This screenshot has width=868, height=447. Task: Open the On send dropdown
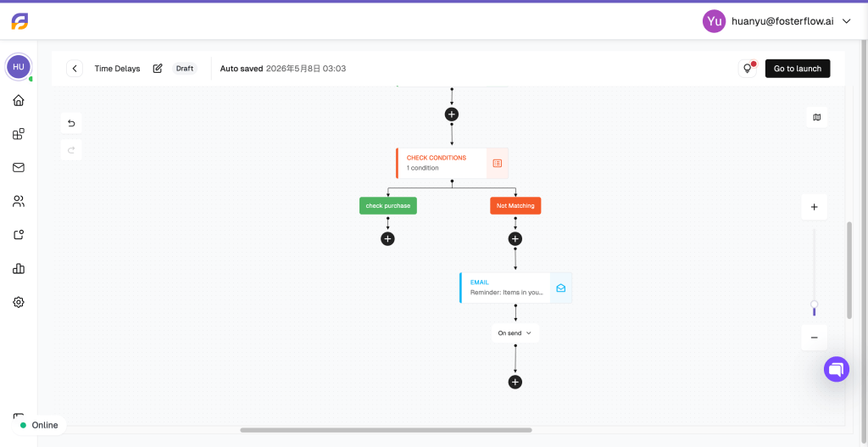point(515,332)
